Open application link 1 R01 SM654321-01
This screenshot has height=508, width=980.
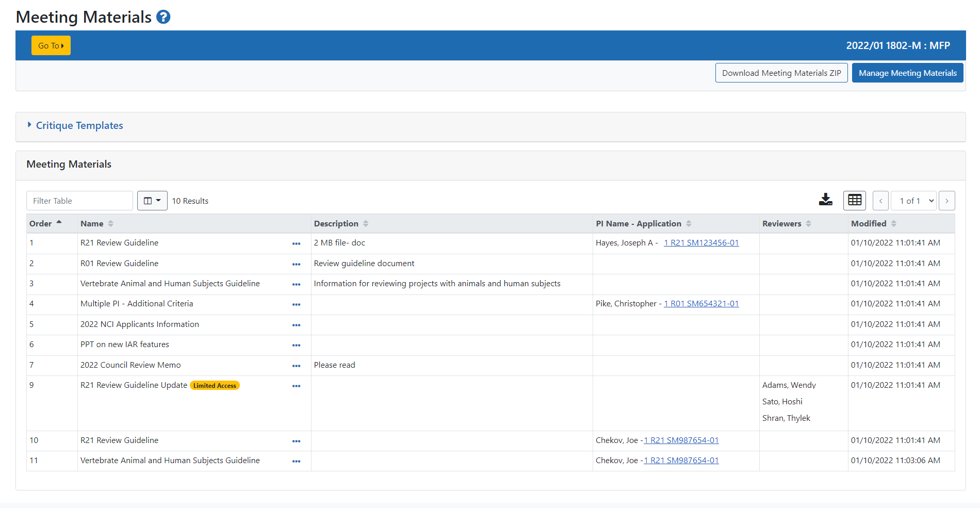(701, 303)
